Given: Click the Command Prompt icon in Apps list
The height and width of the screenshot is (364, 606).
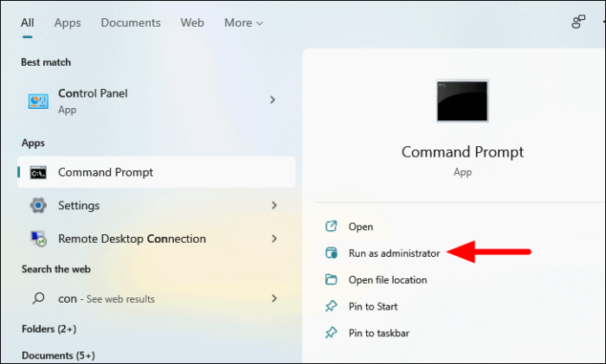Looking at the screenshot, I should pos(38,173).
